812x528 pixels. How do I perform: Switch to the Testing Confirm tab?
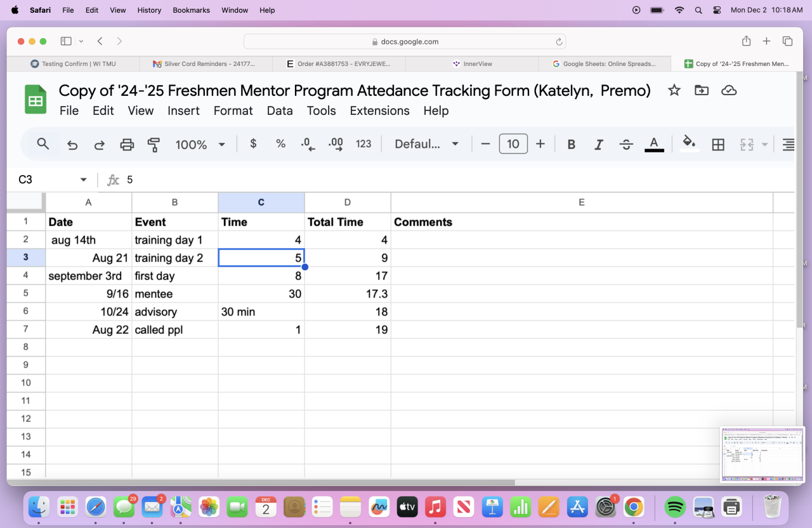(73, 63)
